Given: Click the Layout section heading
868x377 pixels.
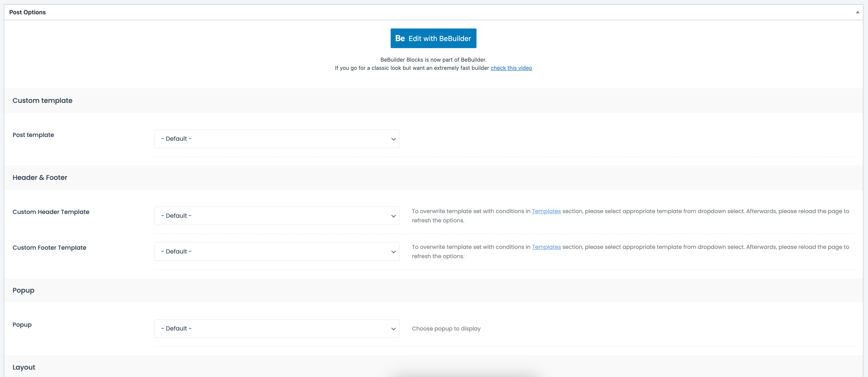Looking at the screenshot, I should [x=24, y=367].
